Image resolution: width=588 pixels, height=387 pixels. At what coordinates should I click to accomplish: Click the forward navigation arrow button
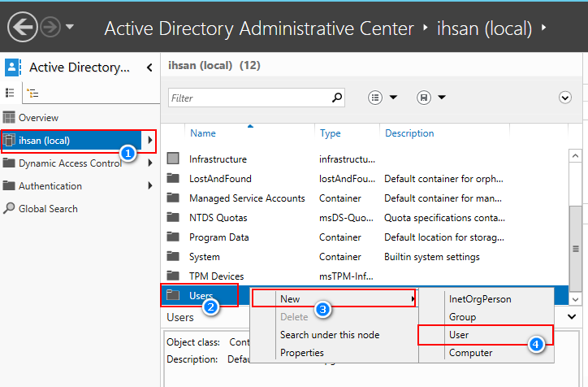pos(50,27)
